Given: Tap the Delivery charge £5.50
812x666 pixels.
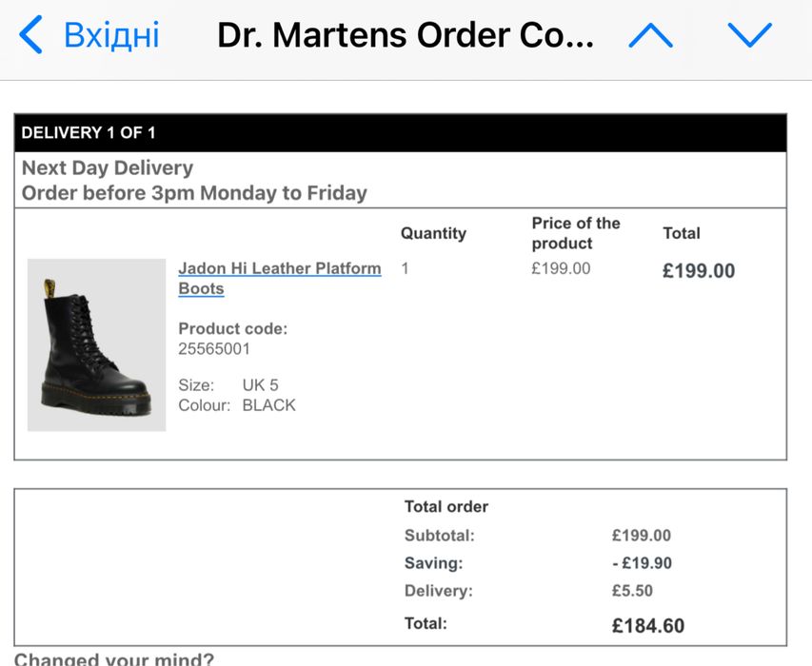Looking at the screenshot, I should pos(632,591).
